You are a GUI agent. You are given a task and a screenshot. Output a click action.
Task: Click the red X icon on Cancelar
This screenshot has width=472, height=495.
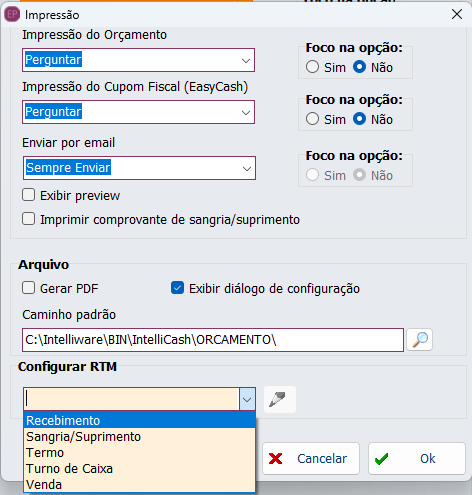(275, 459)
